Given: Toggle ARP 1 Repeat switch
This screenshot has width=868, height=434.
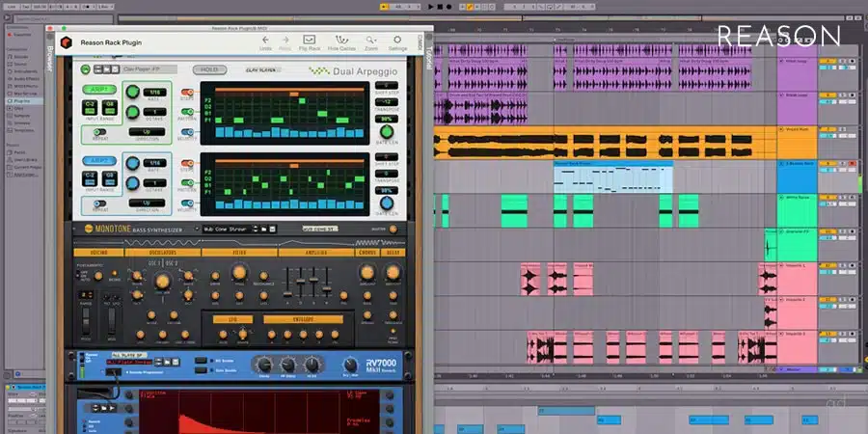Looking at the screenshot, I should (99, 132).
